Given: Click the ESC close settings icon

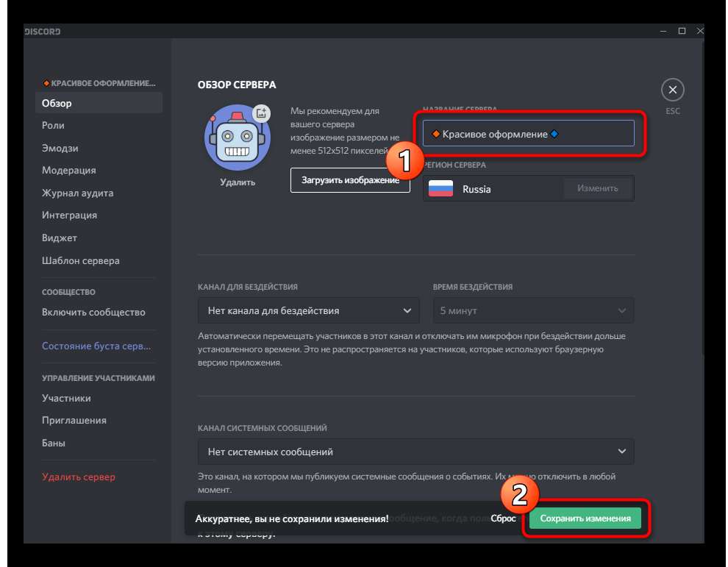Looking at the screenshot, I should click(x=672, y=90).
